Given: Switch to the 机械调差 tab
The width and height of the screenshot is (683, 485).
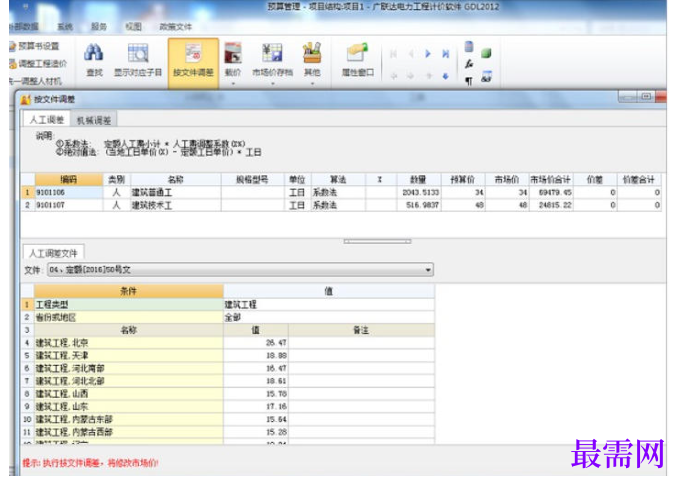Looking at the screenshot, I should point(94,120).
